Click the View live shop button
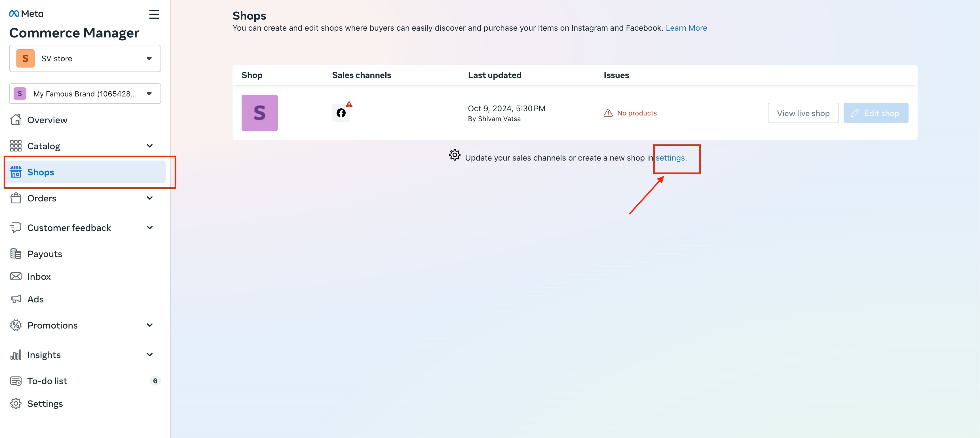 click(x=803, y=113)
